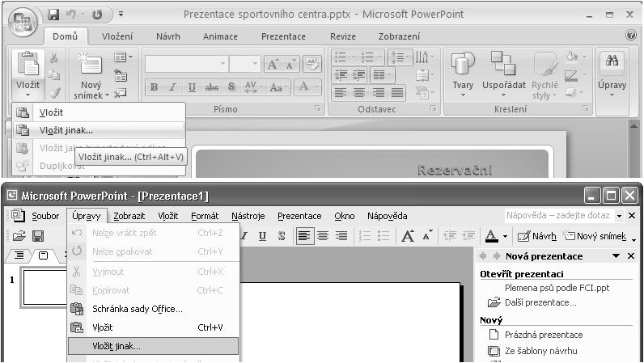The height and width of the screenshot is (363, 644).
Task: Click the Cut scissors icon in the ribbon
Action: coord(54,57)
